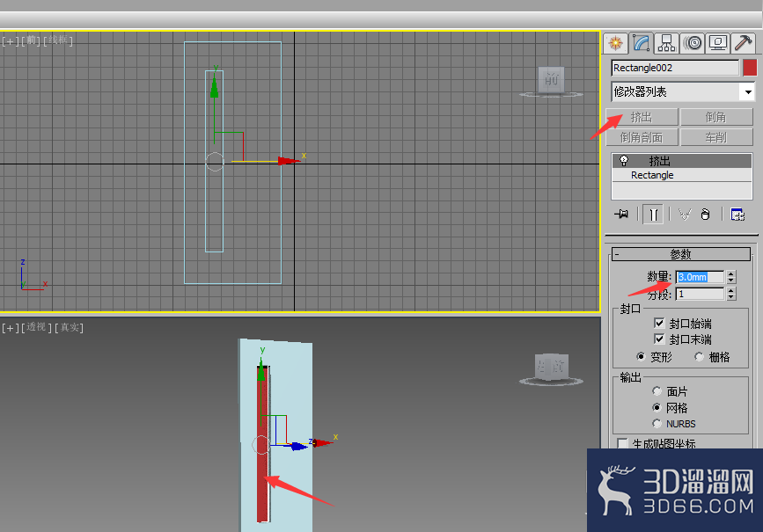763x532 pixels.
Task: Uncheck the 封口始端 checkbox
Action: (x=659, y=324)
